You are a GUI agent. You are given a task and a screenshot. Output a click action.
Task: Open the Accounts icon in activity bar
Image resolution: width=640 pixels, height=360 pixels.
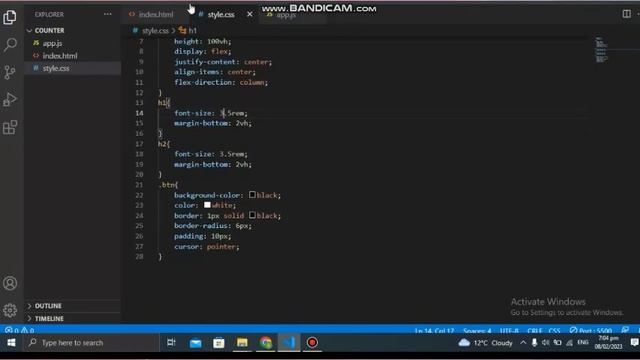(10, 283)
